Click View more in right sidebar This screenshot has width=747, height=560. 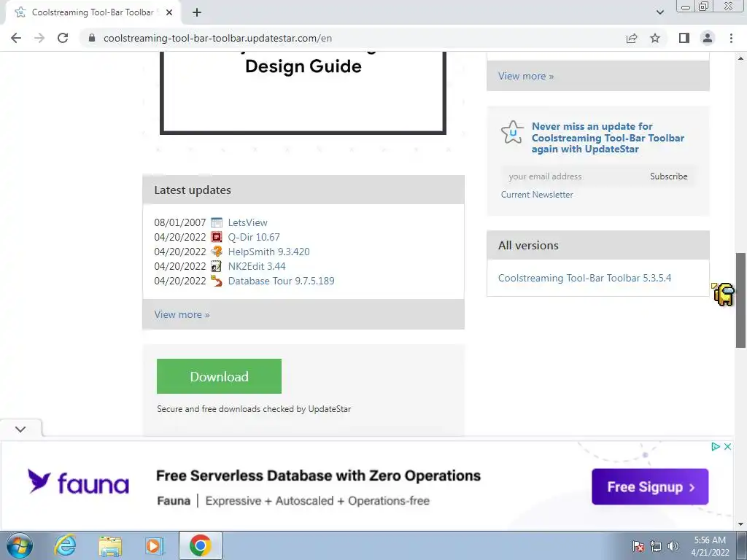tap(526, 76)
